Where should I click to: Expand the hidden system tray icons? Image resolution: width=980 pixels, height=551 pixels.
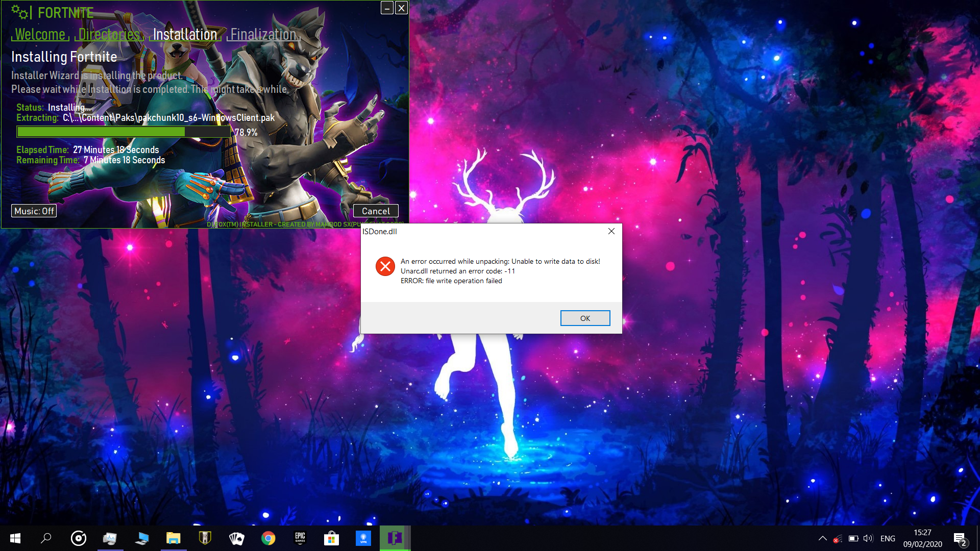(822, 538)
